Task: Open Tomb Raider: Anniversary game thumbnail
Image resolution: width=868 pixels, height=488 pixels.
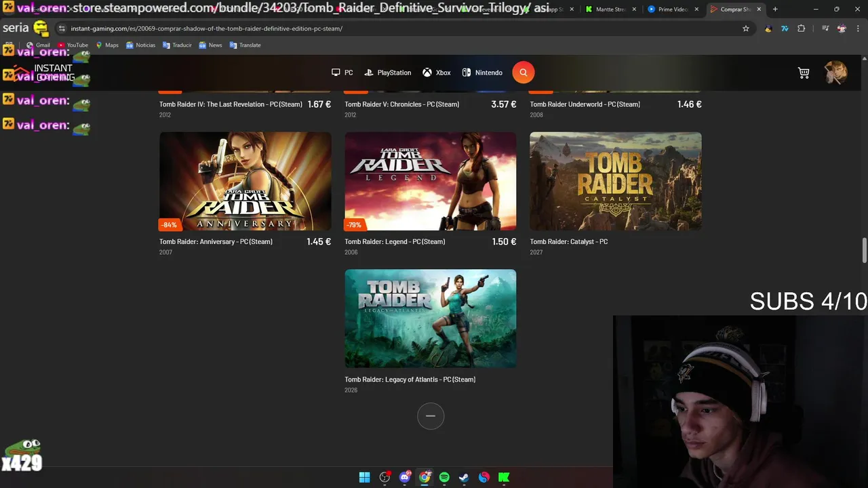Action: [245, 181]
